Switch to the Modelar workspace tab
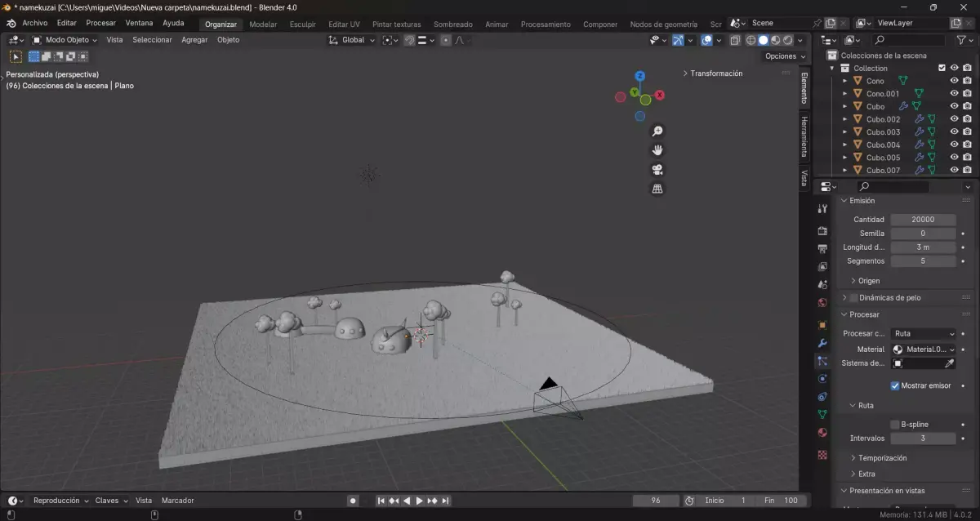This screenshot has height=521, width=980. 263,24
